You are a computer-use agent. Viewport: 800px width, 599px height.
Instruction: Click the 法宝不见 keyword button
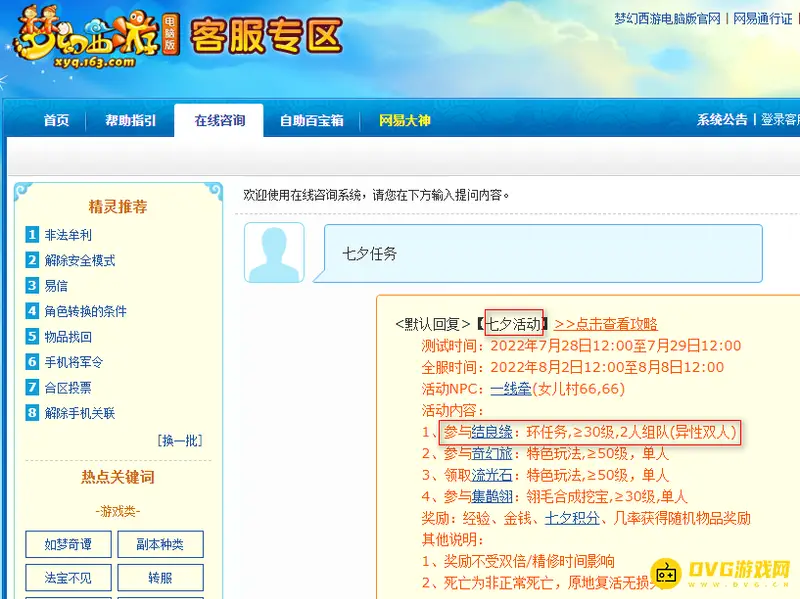pyautogui.click(x=68, y=578)
